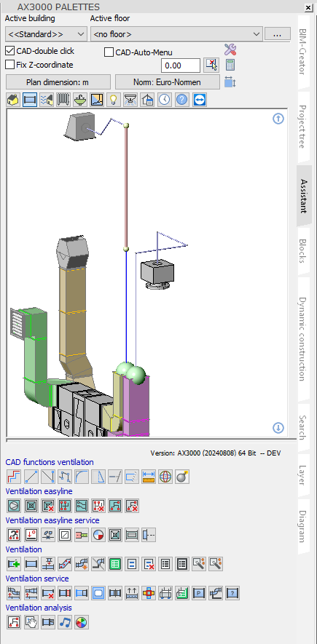
Task: Open the blue question mark help icon
Action: click(x=181, y=100)
